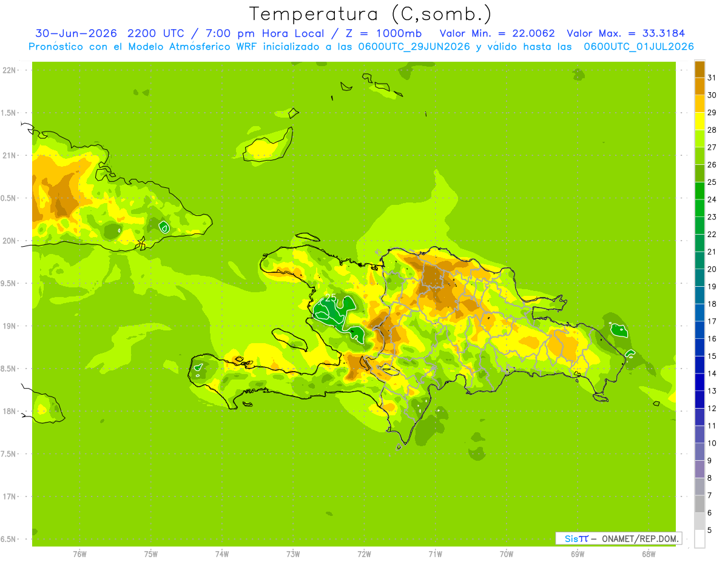Click legend value "10"

(712, 443)
